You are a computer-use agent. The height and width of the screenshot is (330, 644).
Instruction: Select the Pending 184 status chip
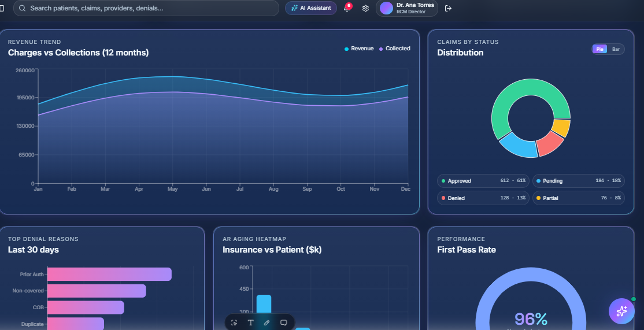coord(578,180)
